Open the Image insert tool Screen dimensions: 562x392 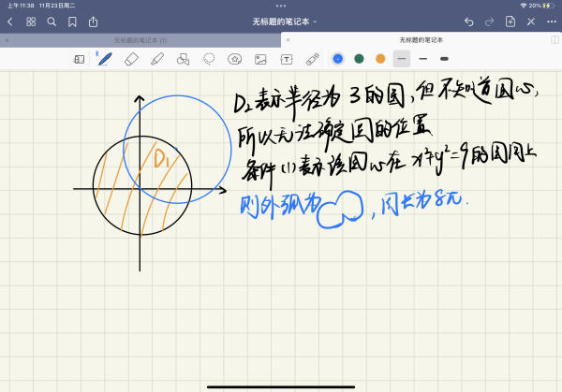click(x=260, y=59)
